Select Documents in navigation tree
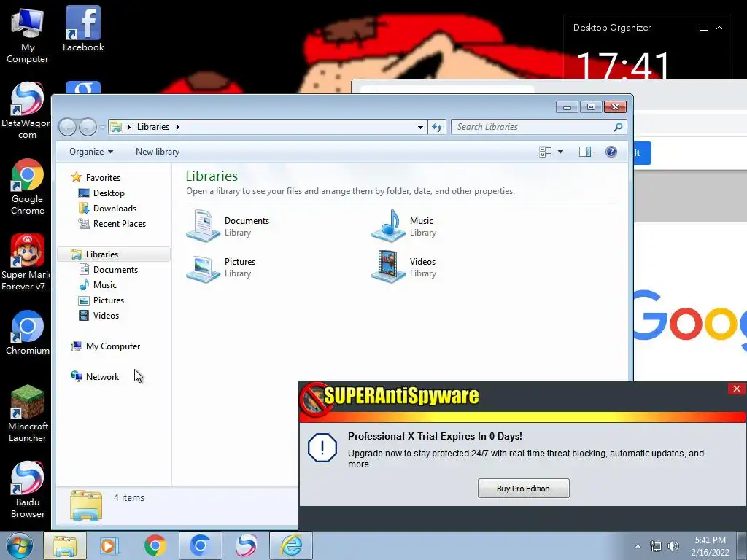 (x=115, y=270)
